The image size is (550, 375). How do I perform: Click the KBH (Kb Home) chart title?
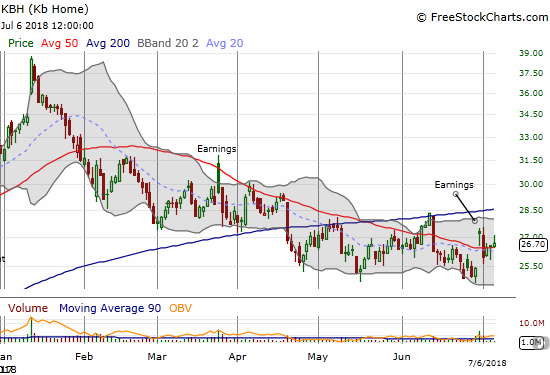coord(45,9)
